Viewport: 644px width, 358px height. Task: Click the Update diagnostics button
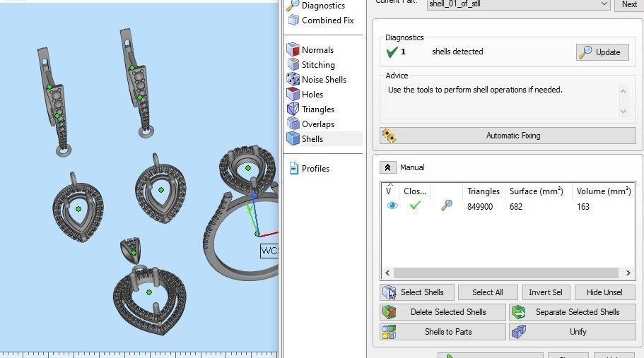coord(602,52)
